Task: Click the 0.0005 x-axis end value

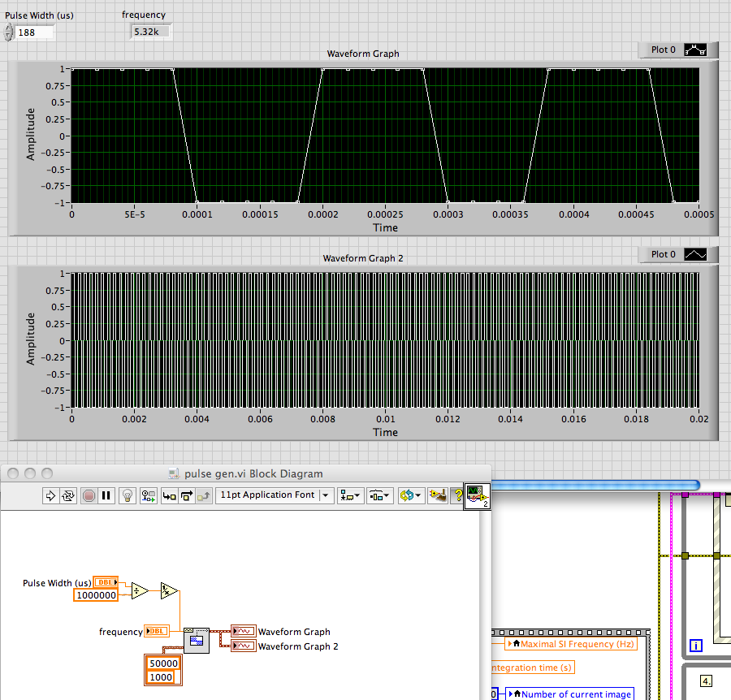Action: 699,214
